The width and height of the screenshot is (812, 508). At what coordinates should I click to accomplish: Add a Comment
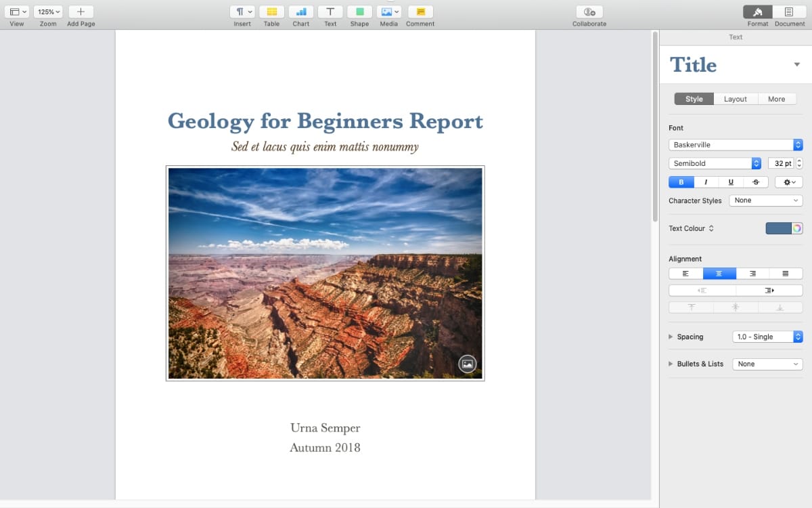click(420, 12)
